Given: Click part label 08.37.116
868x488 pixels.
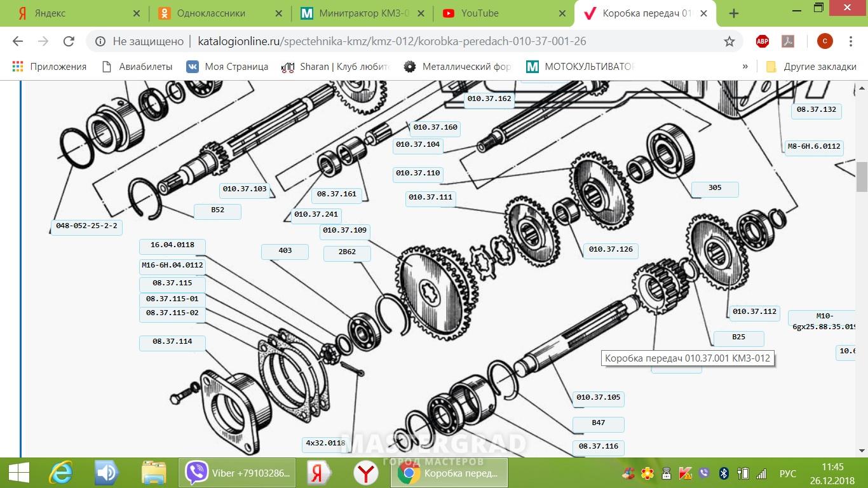Looking at the screenshot, I should (598, 447).
